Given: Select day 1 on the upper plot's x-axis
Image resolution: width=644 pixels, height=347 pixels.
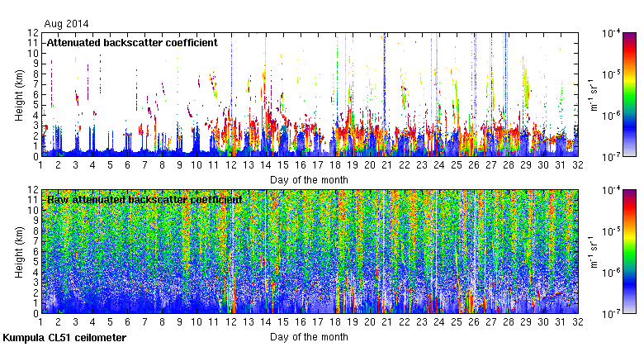Looking at the screenshot, I should point(40,166).
